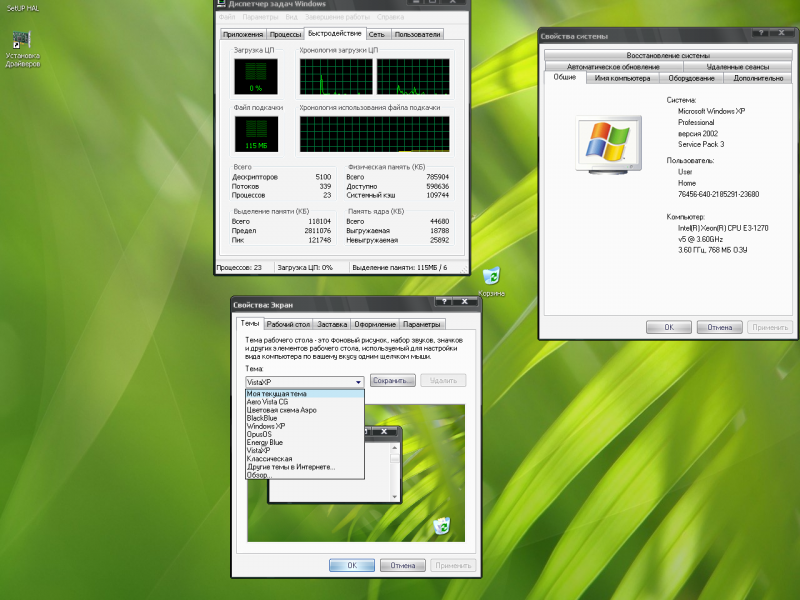Switch to the Пользователи tab

pyautogui.click(x=417, y=34)
